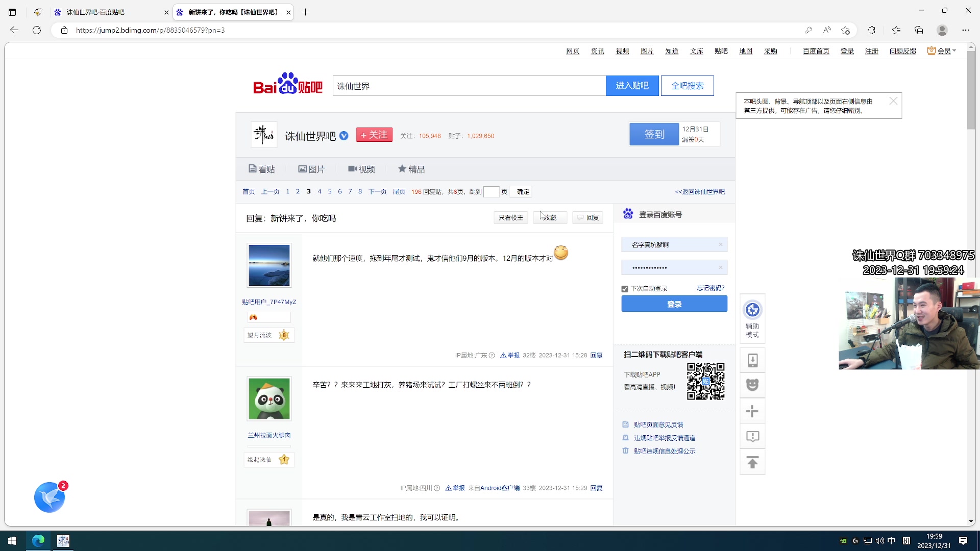
Task: Select the 图片 pictures section icon
Action: click(303, 169)
